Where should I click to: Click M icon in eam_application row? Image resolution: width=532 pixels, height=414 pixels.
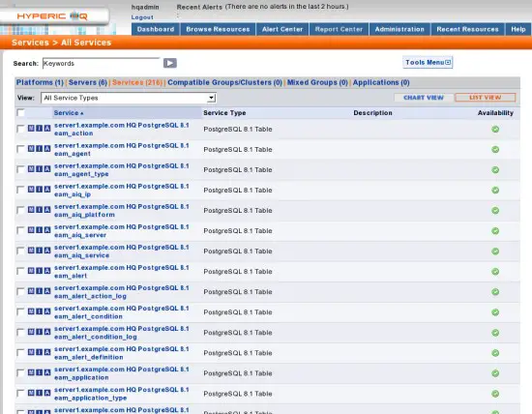coord(31,373)
